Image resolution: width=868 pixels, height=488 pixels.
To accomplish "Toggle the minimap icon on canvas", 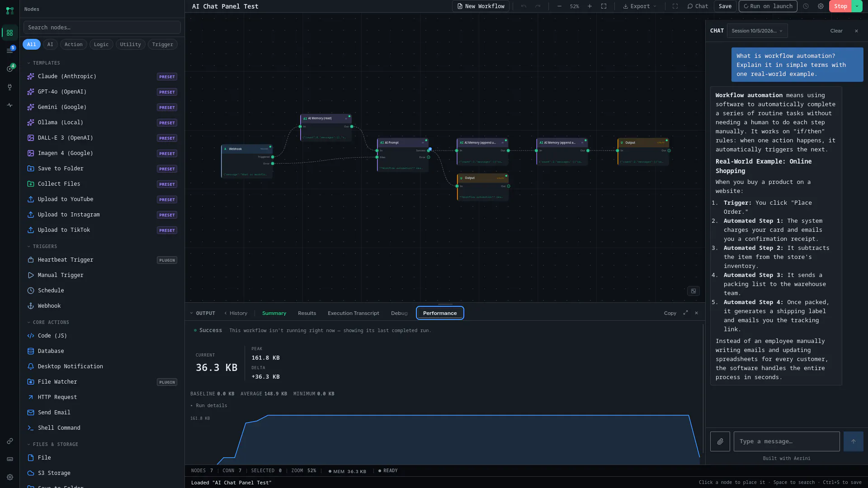I will 693,291.
